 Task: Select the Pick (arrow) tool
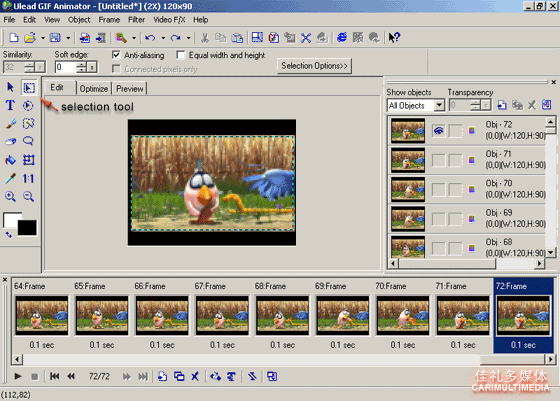(x=10, y=87)
